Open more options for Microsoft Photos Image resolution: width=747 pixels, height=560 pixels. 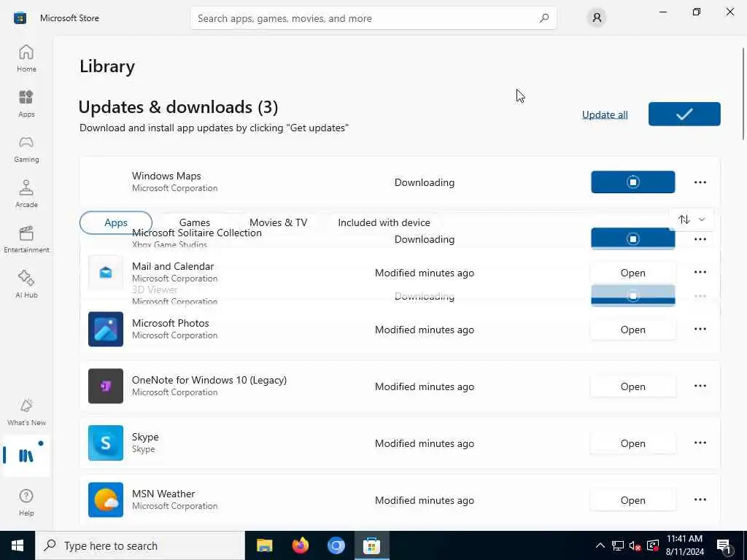pyautogui.click(x=700, y=329)
